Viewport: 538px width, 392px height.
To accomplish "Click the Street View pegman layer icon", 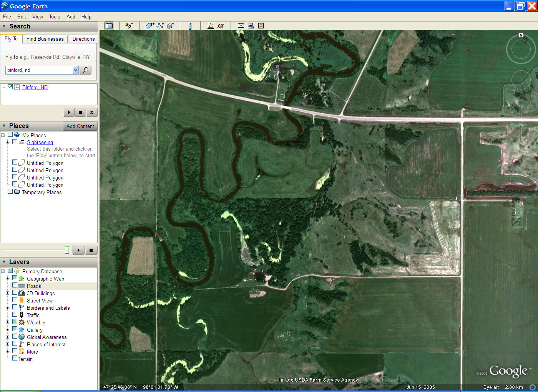I will pos(22,300).
